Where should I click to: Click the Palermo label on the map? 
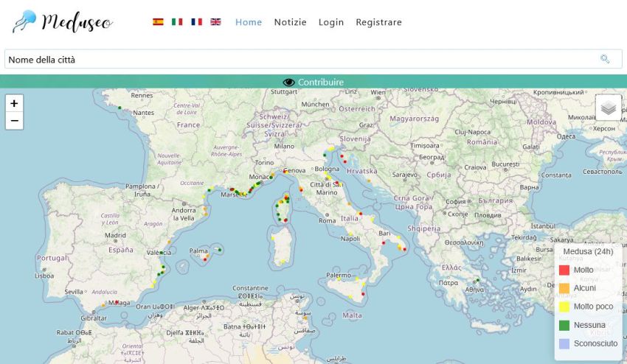(x=339, y=276)
